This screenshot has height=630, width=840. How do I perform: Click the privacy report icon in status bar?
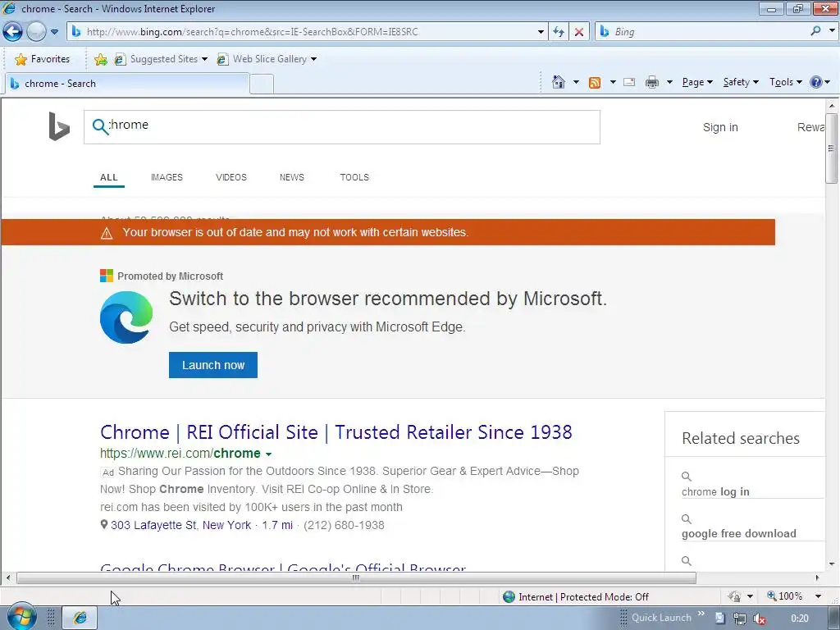(x=734, y=597)
